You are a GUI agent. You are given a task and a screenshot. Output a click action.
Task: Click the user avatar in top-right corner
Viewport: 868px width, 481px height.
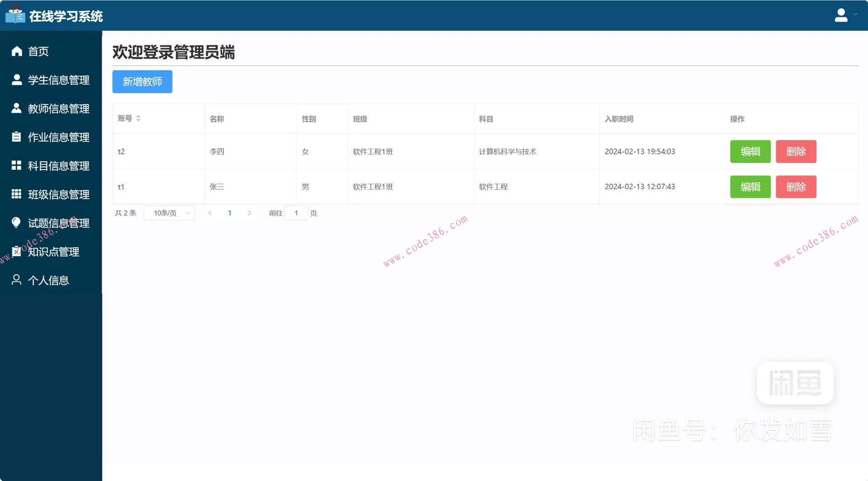841,14
